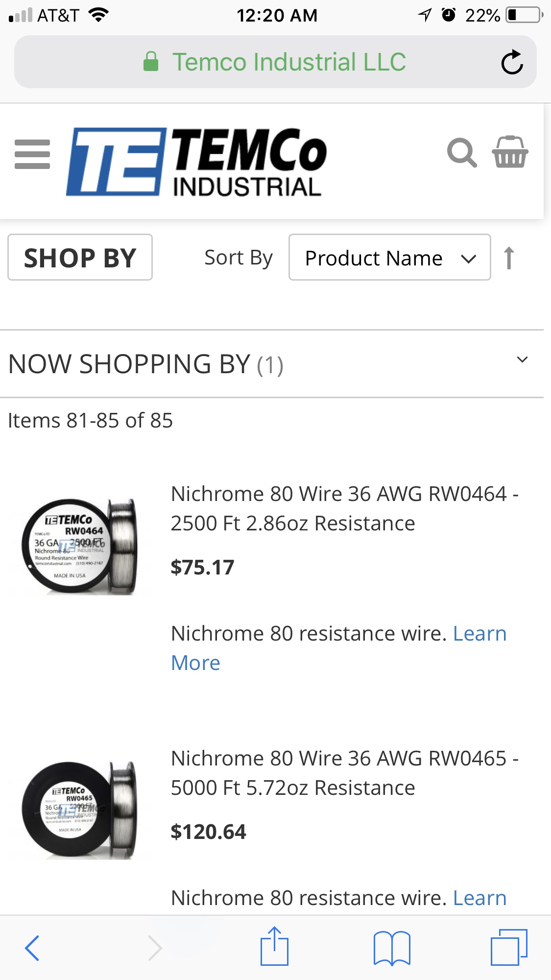
Task: Open the hamburger navigation menu
Action: pyautogui.click(x=32, y=154)
